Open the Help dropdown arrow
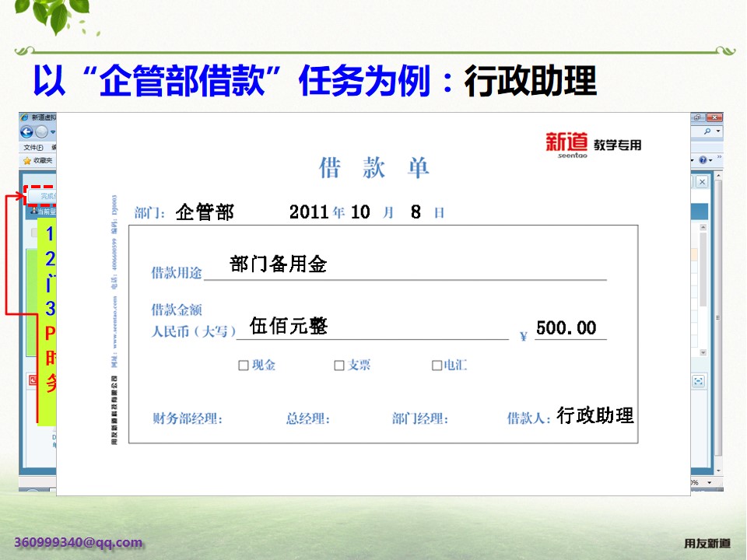 click(710, 160)
